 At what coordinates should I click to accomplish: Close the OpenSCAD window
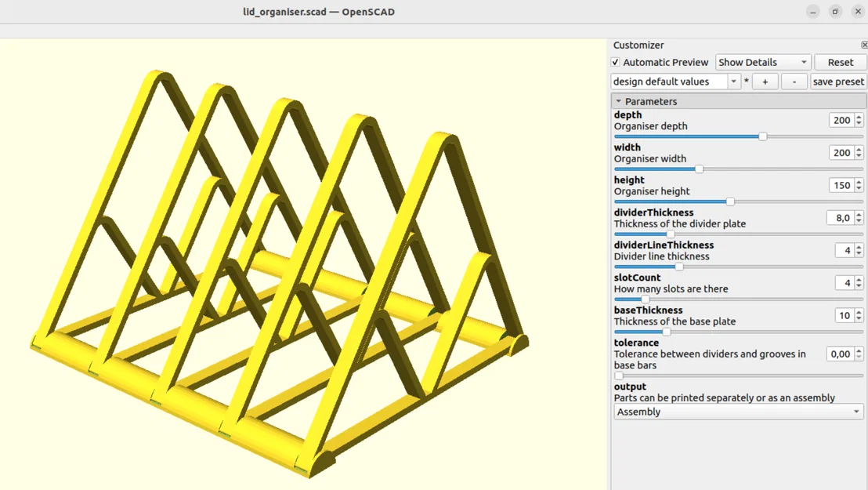click(x=858, y=12)
